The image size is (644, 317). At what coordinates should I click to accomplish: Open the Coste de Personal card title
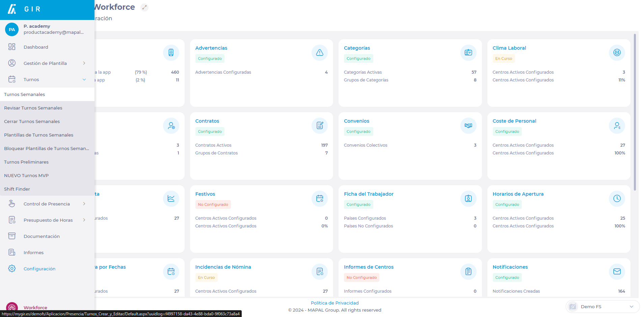point(514,121)
